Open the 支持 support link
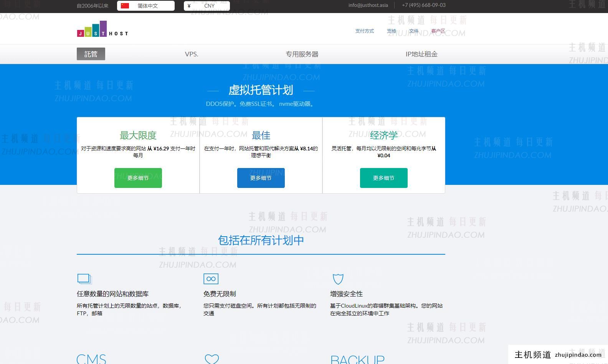 [x=392, y=31]
